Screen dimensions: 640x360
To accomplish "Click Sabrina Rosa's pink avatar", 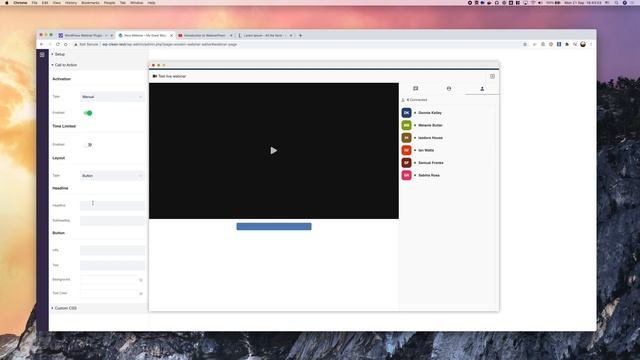I will click(x=407, y=175).
